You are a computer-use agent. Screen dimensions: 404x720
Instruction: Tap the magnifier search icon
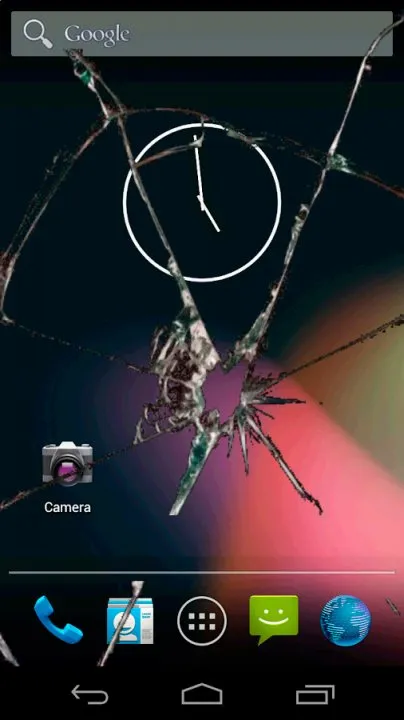tap(38, 34)
